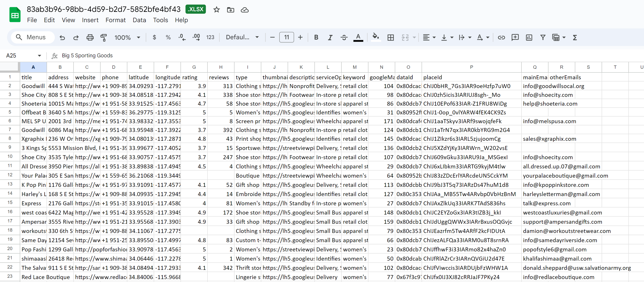Open the name box dropdown arrow
Image resolution: width=644 pixels, height=282 pixels.
(x=39, y=56)
